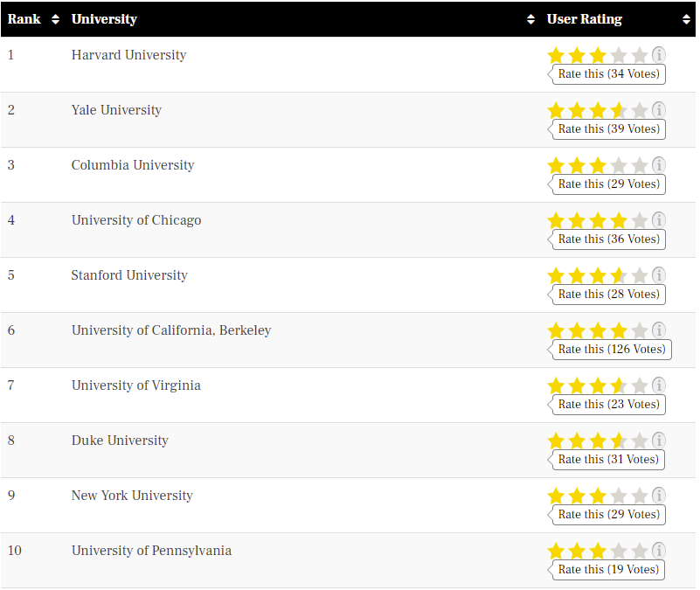Viewport: 700px width, 590px height.
Task: Click info icon next to New York University stars
Action: point(659,496)
